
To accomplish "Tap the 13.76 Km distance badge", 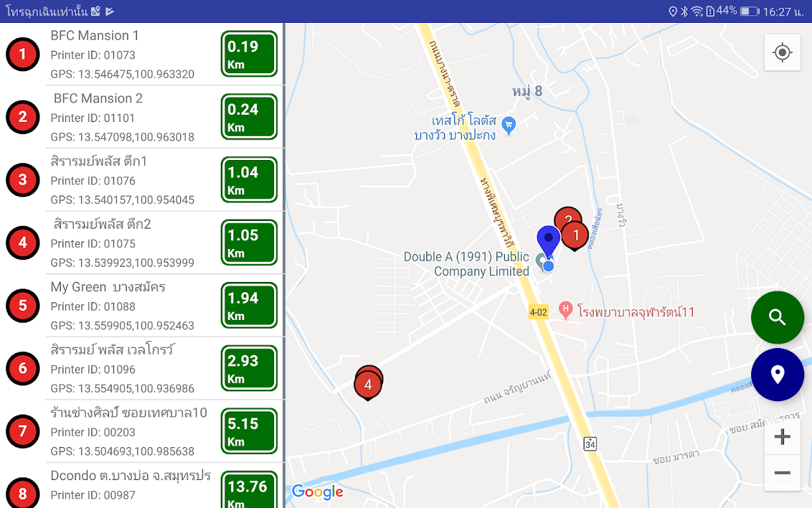I will coord(249,490).
